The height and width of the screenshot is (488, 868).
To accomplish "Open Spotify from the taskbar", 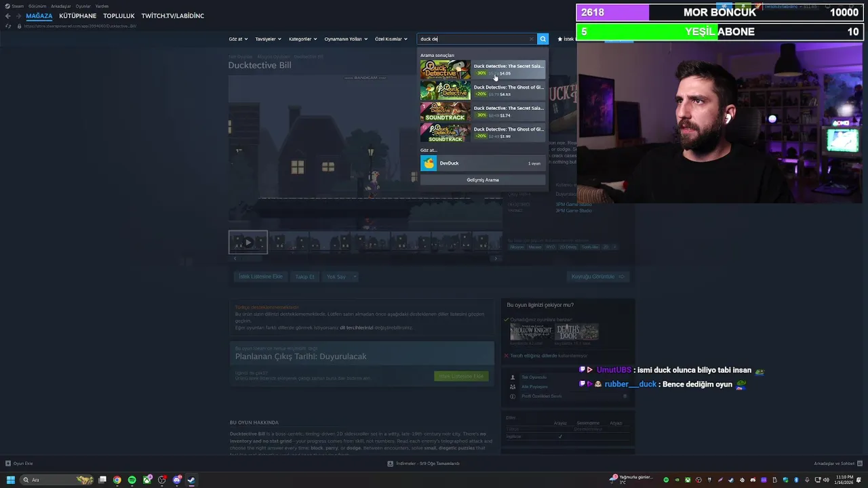I will tap(132, 480).
